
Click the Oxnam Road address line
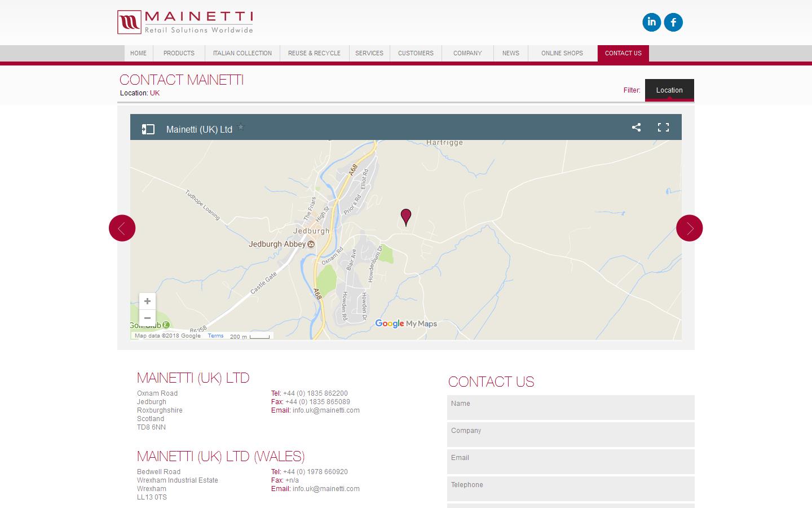click(157, 393)
